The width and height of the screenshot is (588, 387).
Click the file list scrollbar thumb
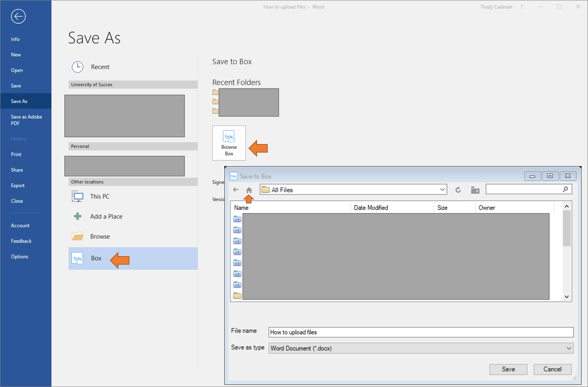click(567, 228)
